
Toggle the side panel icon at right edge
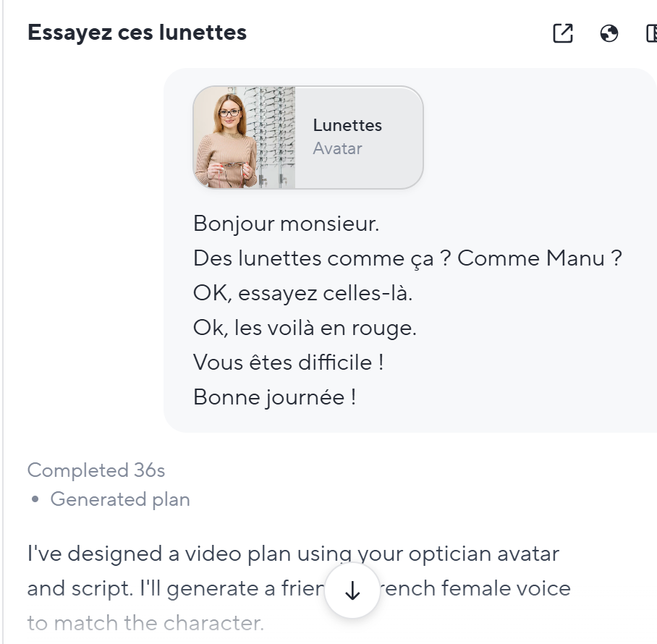651,33
